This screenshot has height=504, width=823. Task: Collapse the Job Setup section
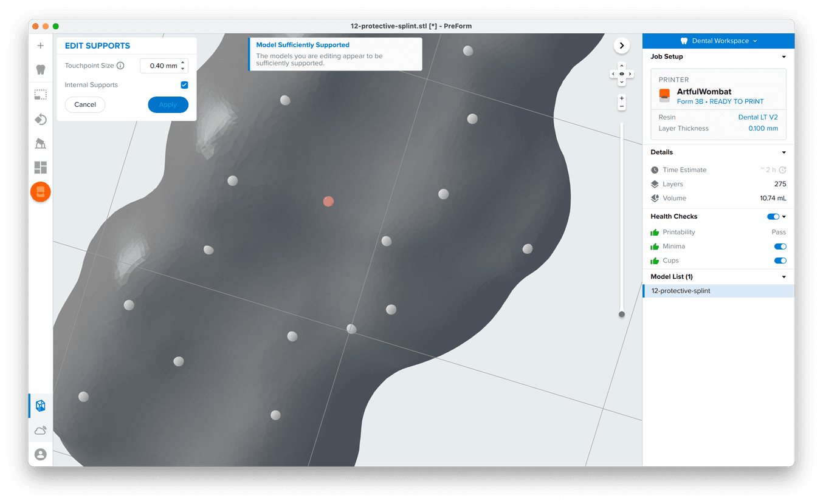783,56
